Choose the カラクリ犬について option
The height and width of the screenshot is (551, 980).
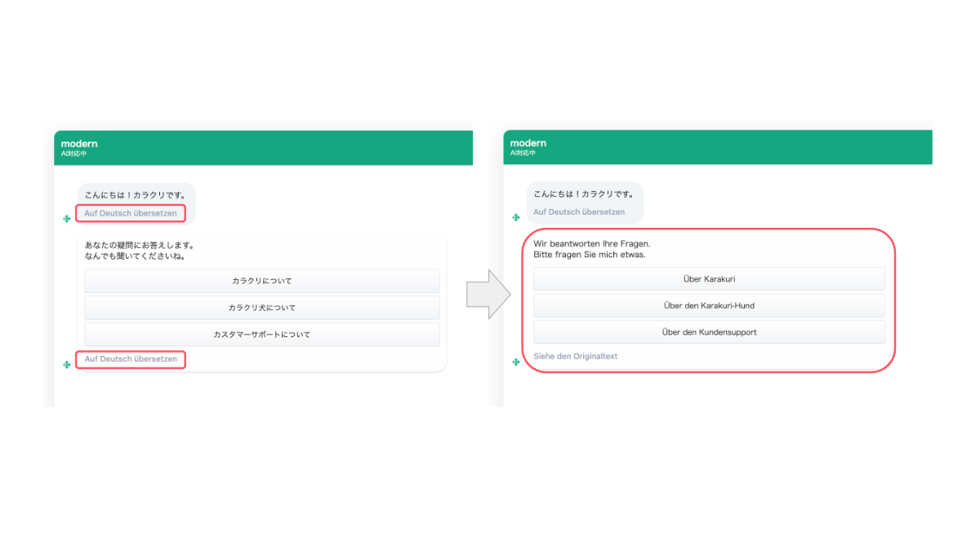(262, 308)
